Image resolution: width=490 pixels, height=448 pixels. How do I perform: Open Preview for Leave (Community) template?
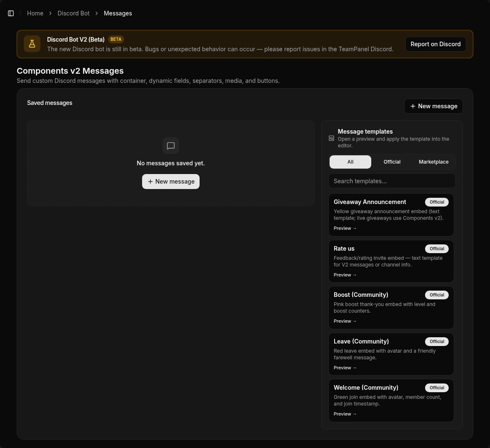pos(345,368)
